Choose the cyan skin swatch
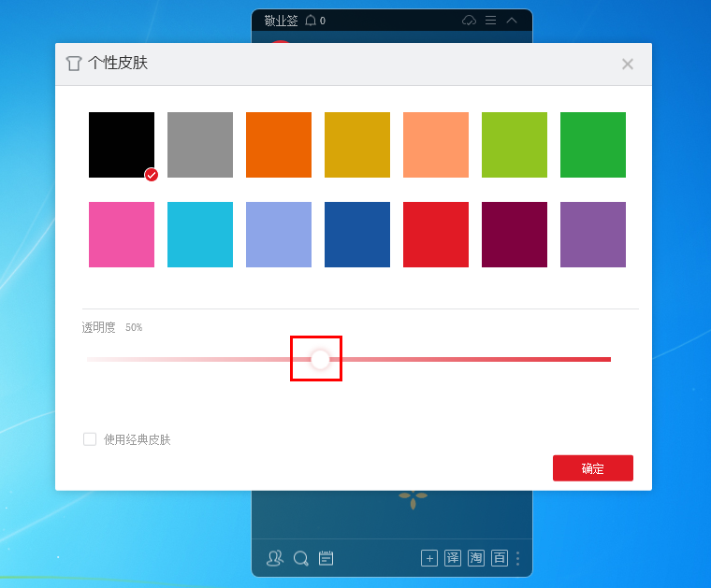Viewport: 711px width, 588px height. point(200,235)
